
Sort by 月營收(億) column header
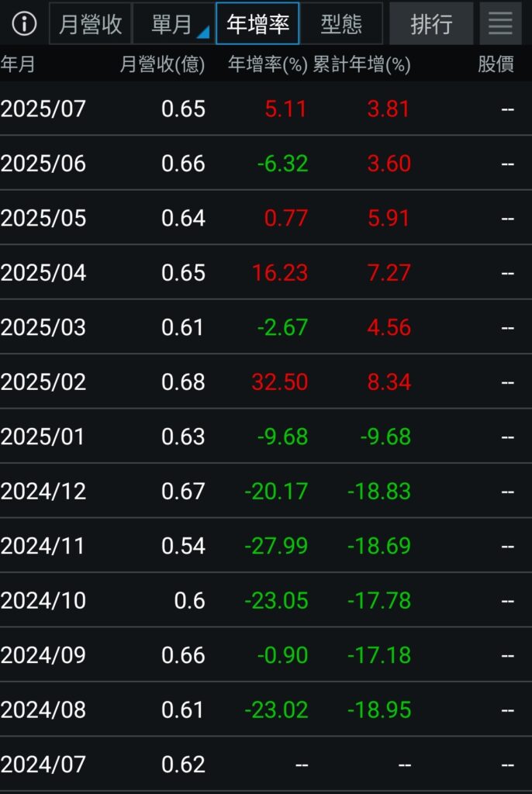click(162, 64)
